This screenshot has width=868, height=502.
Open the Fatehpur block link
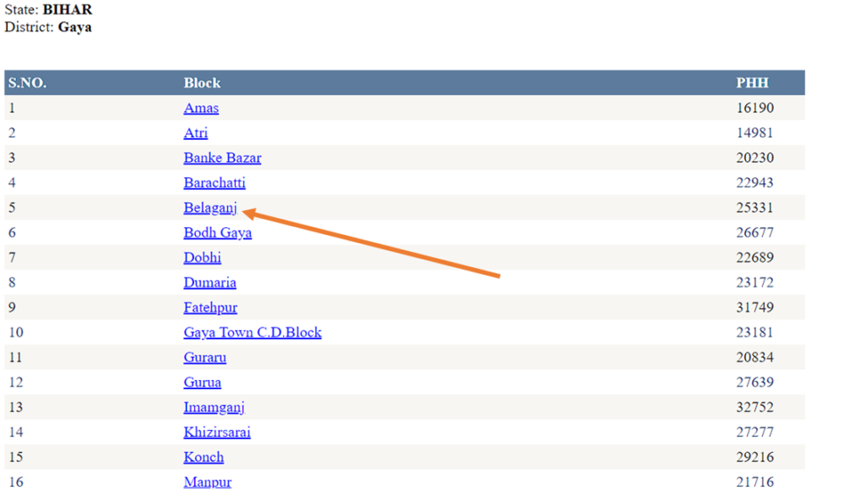(x=210, y=308)
